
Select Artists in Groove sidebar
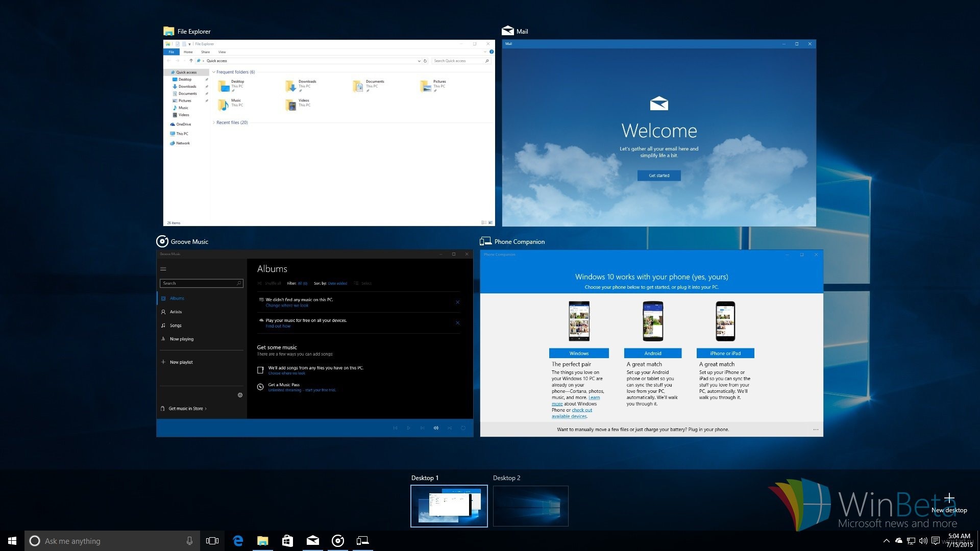tap(176, 312)
